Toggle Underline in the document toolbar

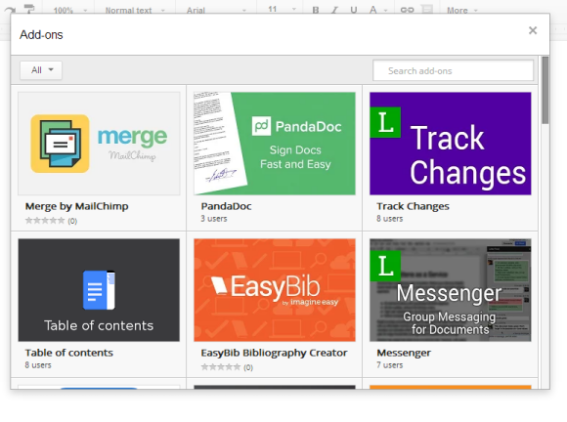[354, 10]
